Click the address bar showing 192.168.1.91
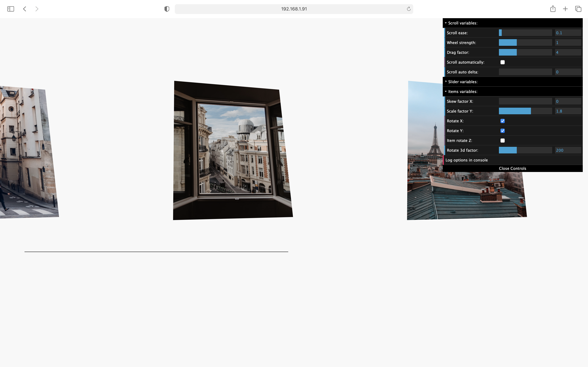Viewport: 588px width, 367px height. pos(294,9)
